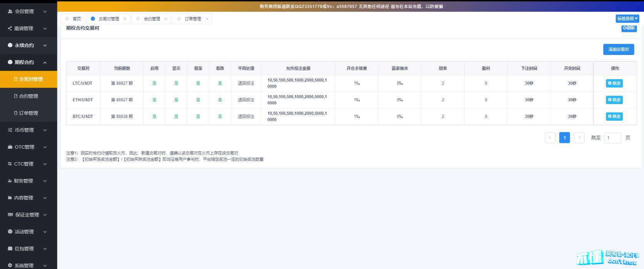Switch to the 合约管理 tab

(152, 19)
